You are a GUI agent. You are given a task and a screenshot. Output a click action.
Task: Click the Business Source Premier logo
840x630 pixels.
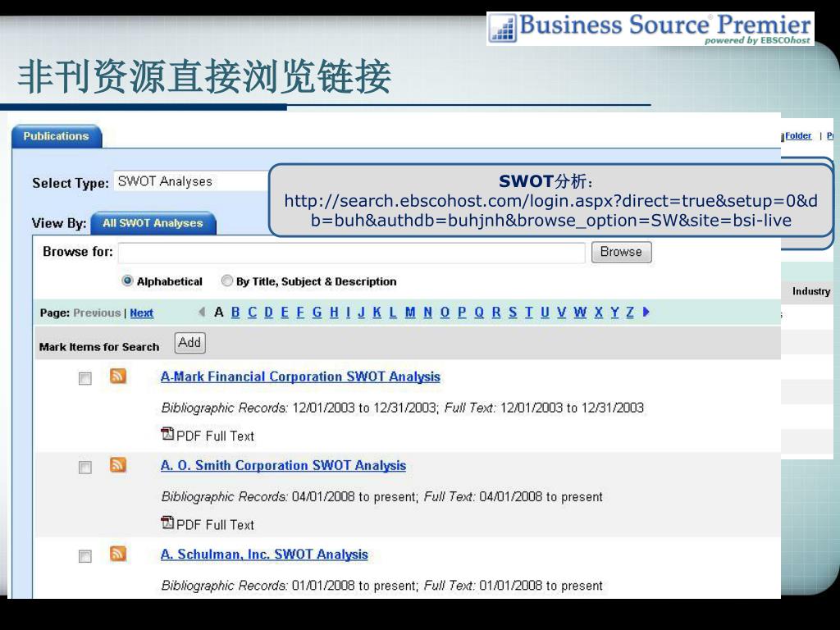(651, 29)
